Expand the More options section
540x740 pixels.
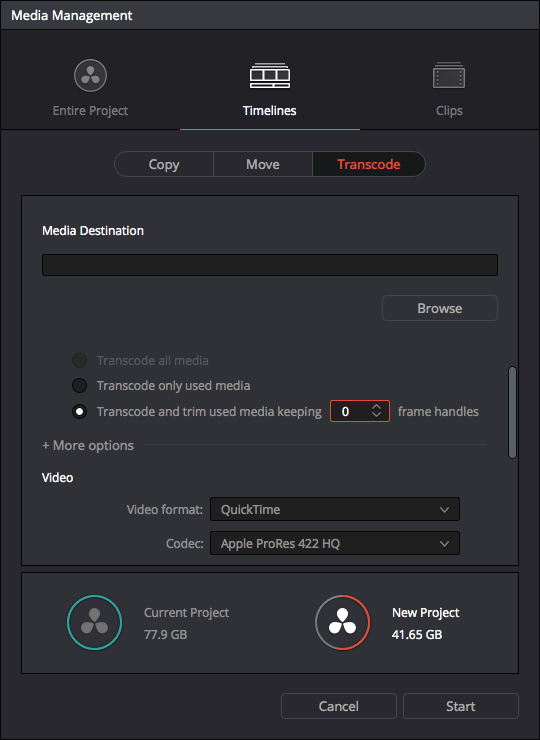click(88, 446)
